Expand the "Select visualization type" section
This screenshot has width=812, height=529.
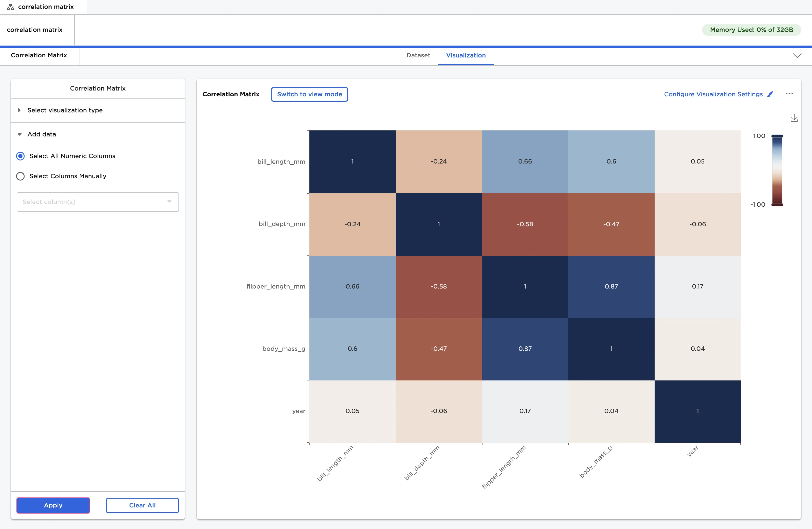19,110
